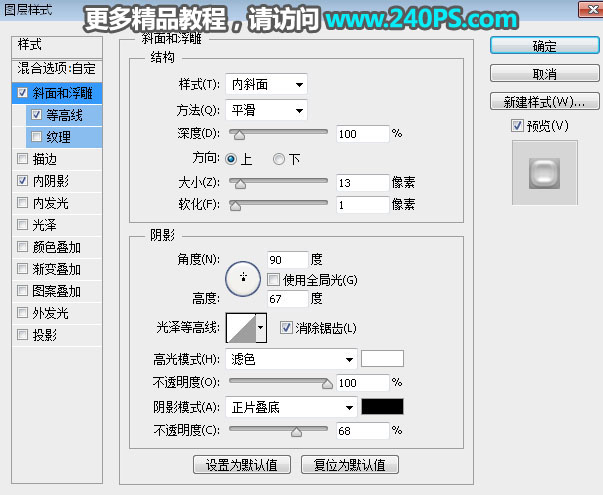Click the 设置为默认值 button
The height and width of the screenshot is (495, 603).
coord(242,465)
